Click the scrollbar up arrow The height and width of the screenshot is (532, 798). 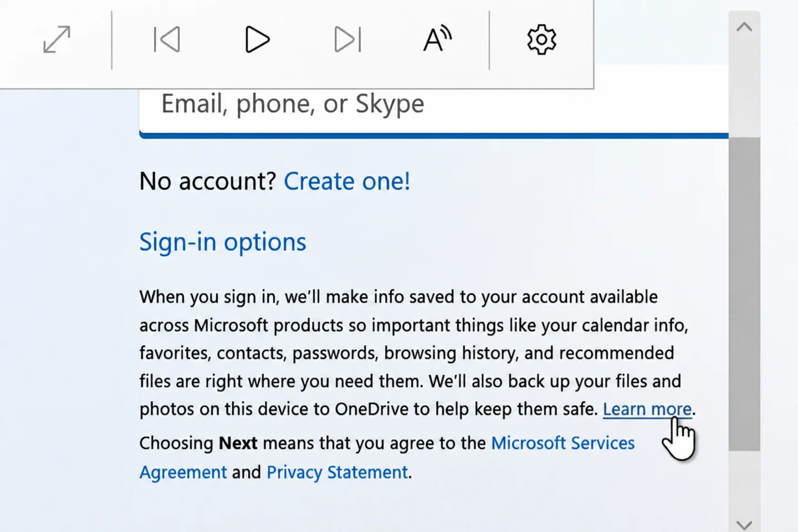point(744,27)
